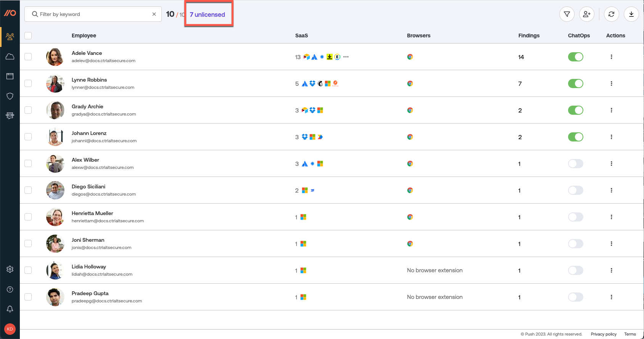This screenshot has height=339, width=644.
Task: Open the browser window sidebar icon
Action: point(10,76)
